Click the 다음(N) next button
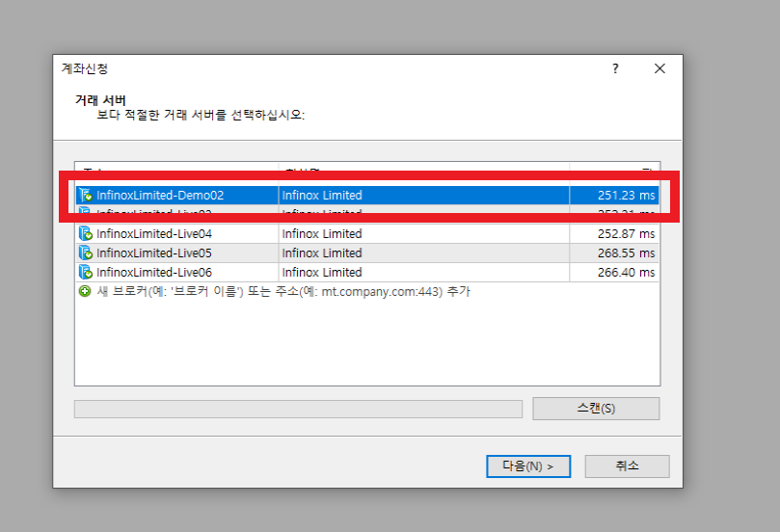Viewport: 780px width, 532px height. click(x=528, y=466)
